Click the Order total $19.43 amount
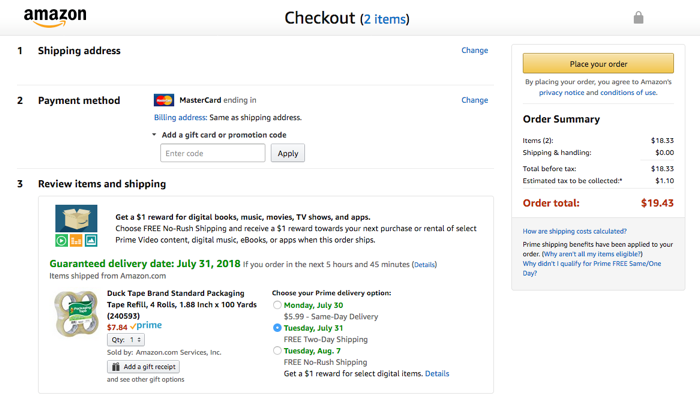The width and height of the screenshot is (700, 397). click(657, 203)
